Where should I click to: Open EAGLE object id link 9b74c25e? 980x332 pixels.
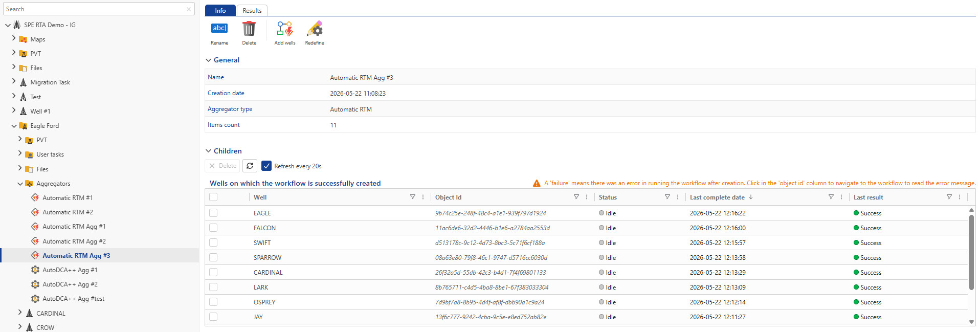pos(491,213)
